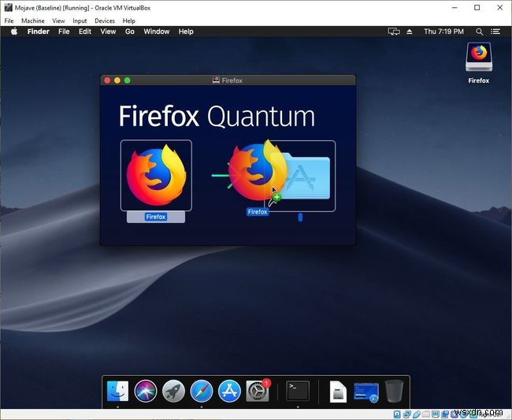Minimize the VirtualBox window

pos(454,8)
